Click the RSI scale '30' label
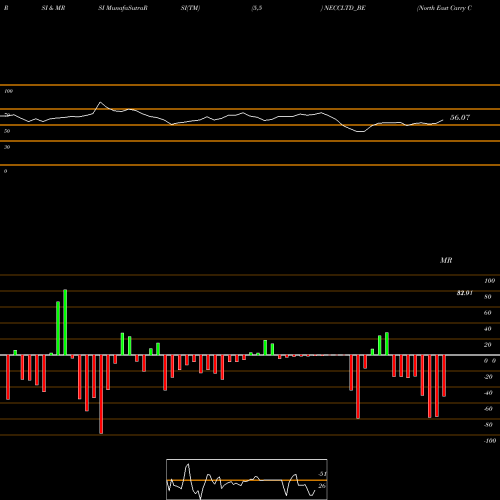500x500 pixels. click(x=7, y=147)
